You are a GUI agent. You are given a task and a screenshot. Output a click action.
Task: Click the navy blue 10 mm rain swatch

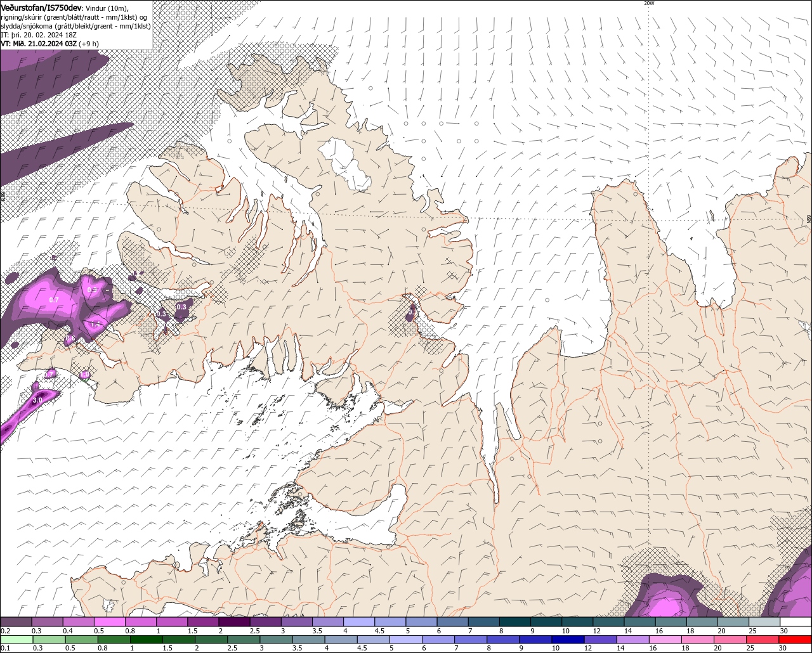pos(566,639)
